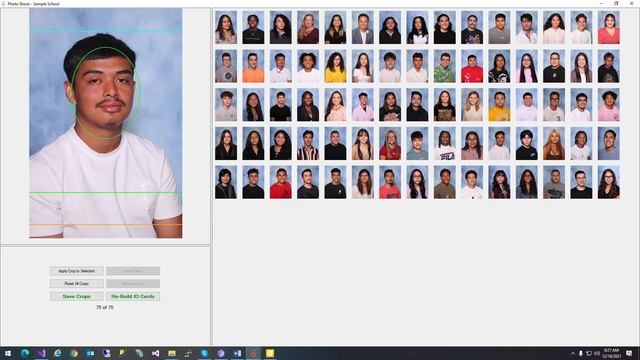This screenshot has width=640, height=360.
Task: Select thumbnail of man in yellow shirt
Action: tap(499, 105)
